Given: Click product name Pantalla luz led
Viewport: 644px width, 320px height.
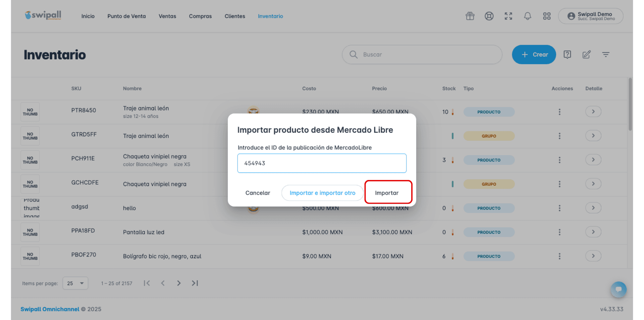Looking at the screenshot, I should 144,232.
